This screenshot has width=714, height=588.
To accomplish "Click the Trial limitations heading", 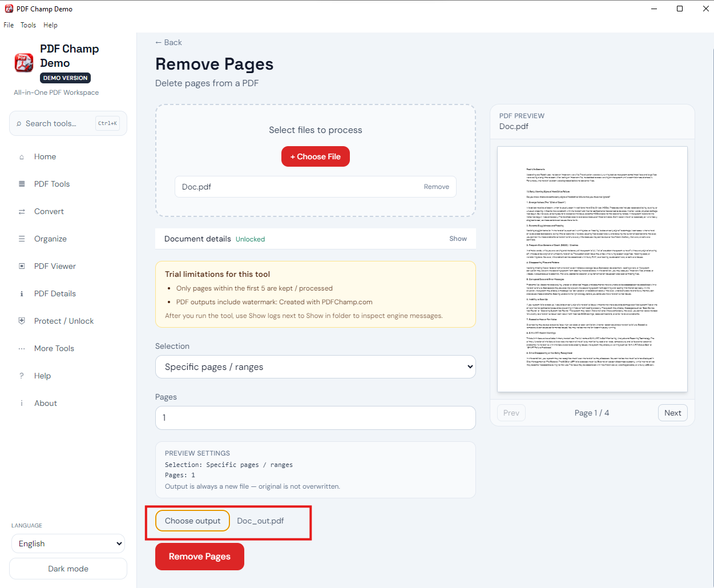I will coord(217,274).
